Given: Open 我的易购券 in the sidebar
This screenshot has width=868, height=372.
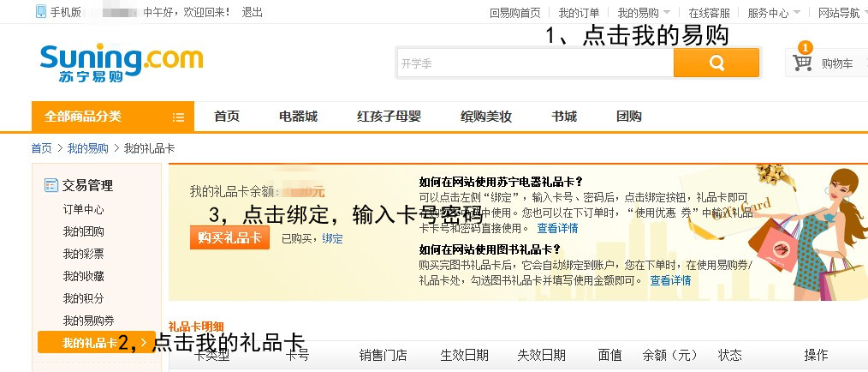Looking at the screenshot, I should (88, 321).
